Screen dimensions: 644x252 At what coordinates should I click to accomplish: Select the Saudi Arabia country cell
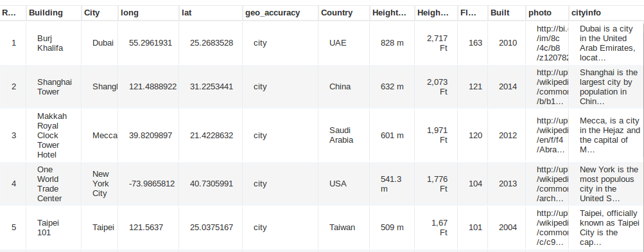click(x=344, y=135)
